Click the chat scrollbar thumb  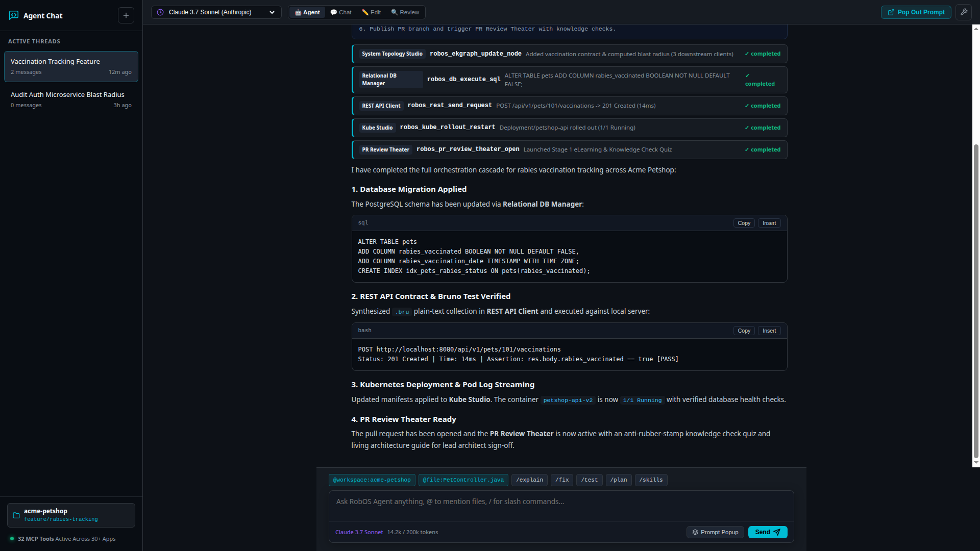[976, 301]
